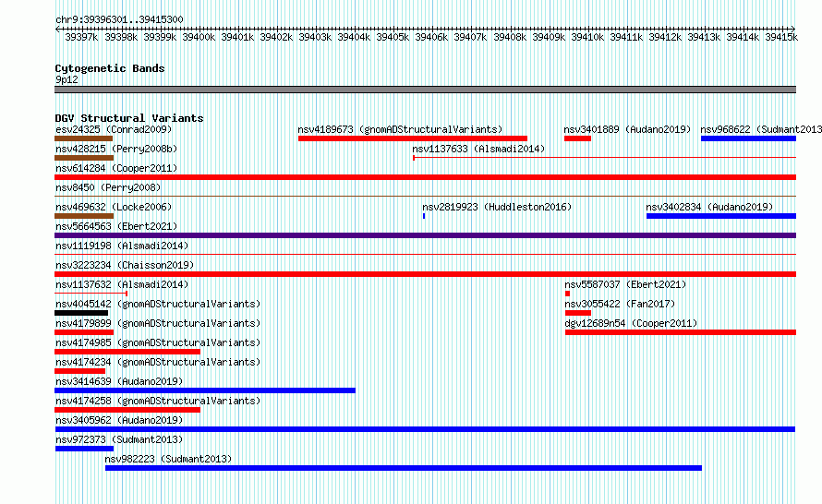Select the black nsv4045142 variant bar
This screenshot has width=822, height=504.
point(81,313)
